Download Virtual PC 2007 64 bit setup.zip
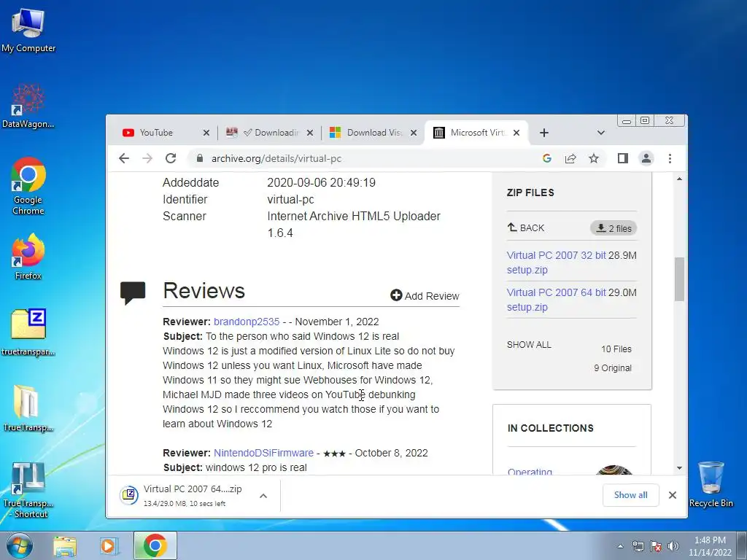 tap(556, 300)
